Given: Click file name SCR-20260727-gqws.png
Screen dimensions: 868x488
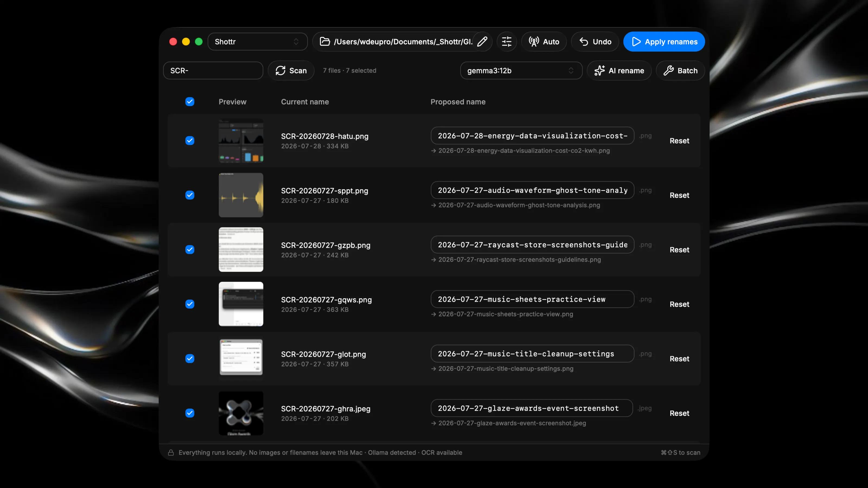Looking at the screenshot, I should (327, 300).
